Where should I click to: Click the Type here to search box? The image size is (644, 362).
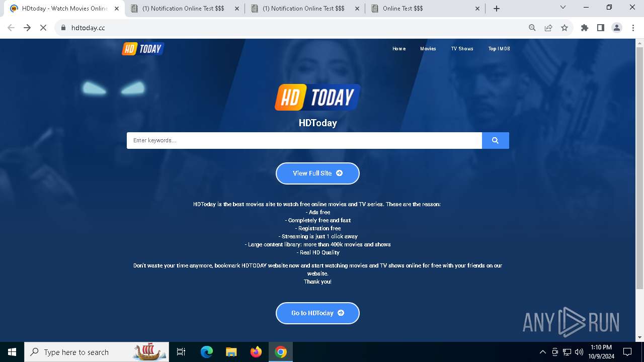pos(97,352)
